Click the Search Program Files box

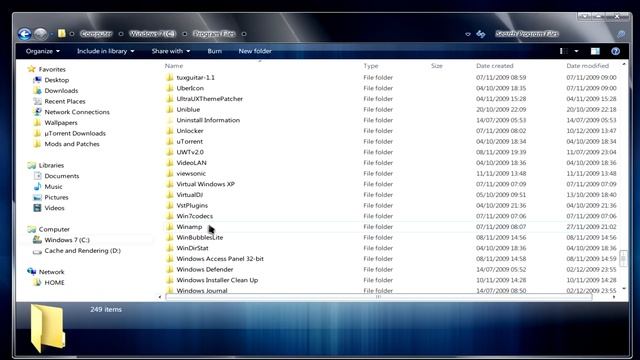click(553, 34)
